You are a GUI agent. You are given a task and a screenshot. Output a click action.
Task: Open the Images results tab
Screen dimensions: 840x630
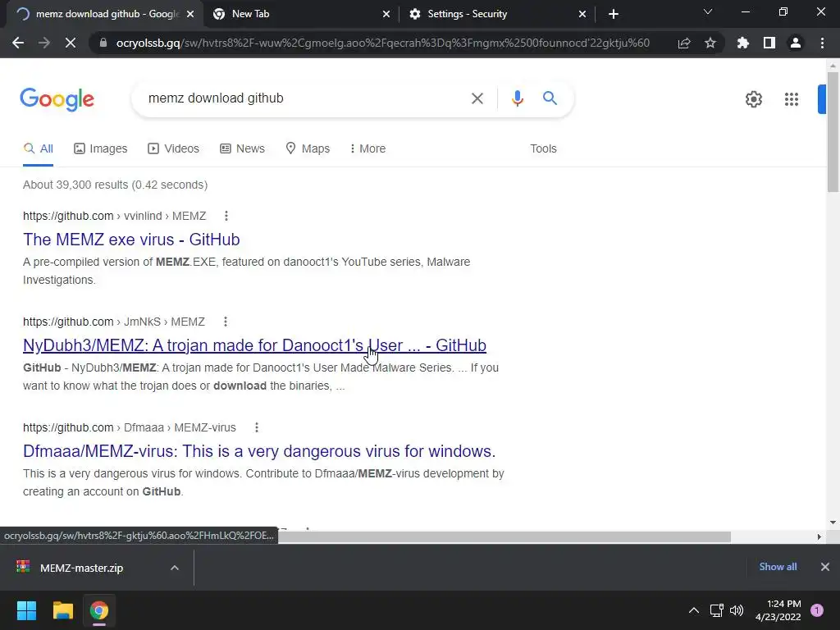101,148
